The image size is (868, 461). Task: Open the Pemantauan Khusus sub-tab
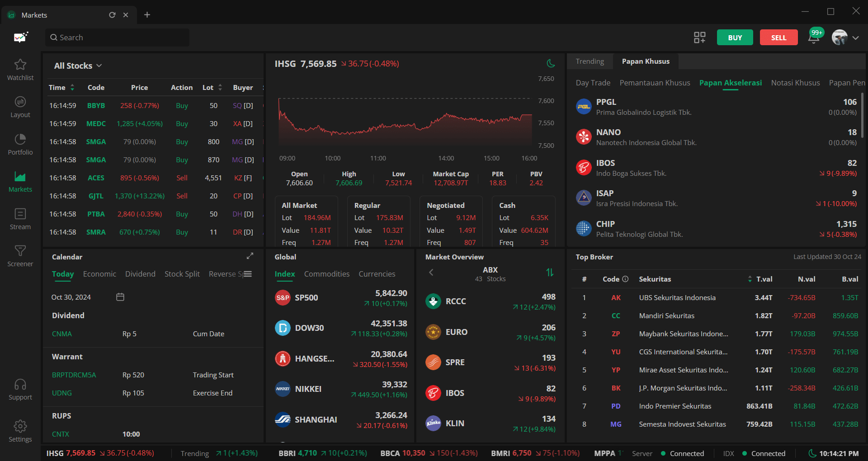point(655,83)
